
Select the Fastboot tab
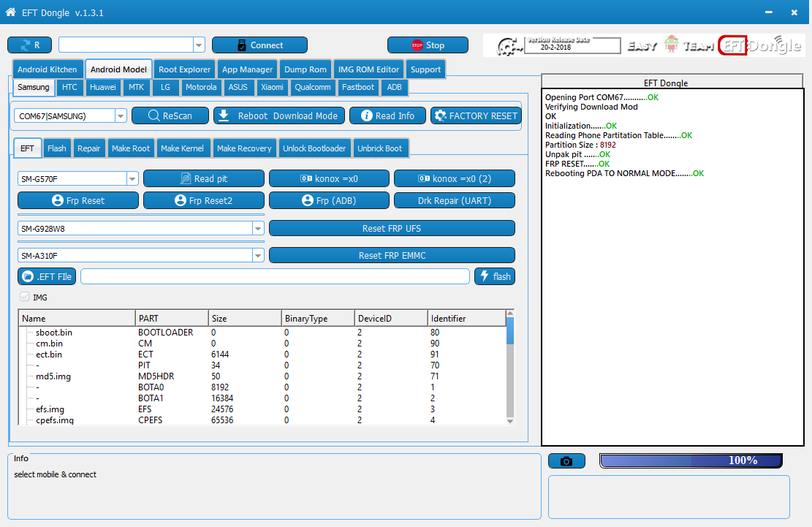(x=358, y=87)
